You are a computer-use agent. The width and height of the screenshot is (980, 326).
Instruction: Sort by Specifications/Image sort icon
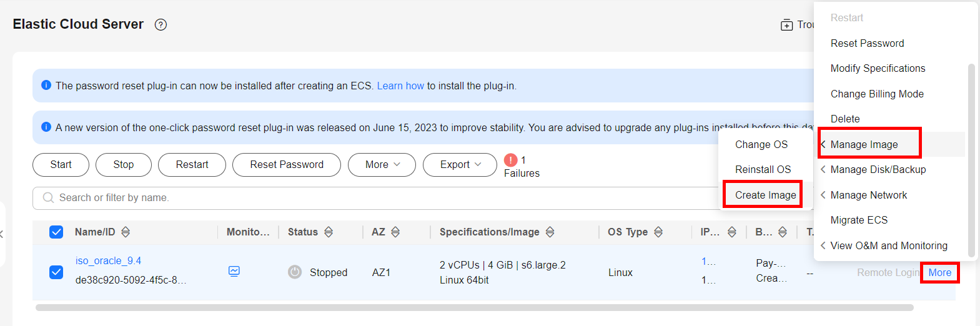pyautogui.click(x=550, y=232)
